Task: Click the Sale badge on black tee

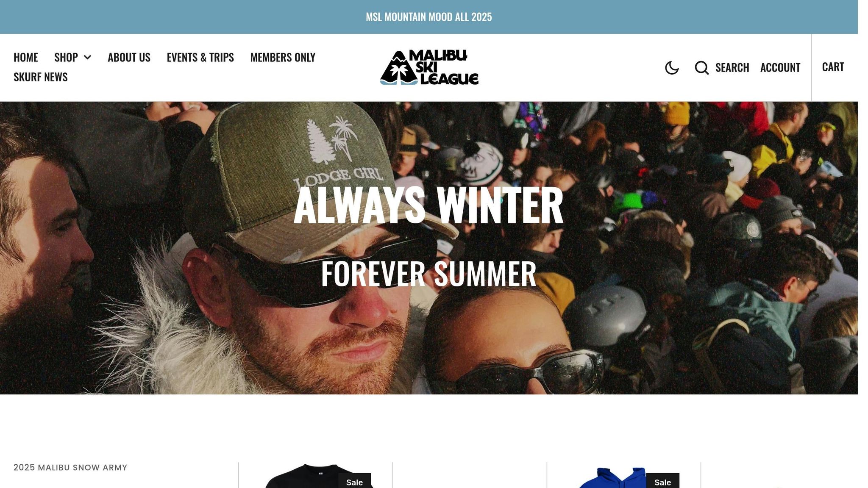Action: 354,481
